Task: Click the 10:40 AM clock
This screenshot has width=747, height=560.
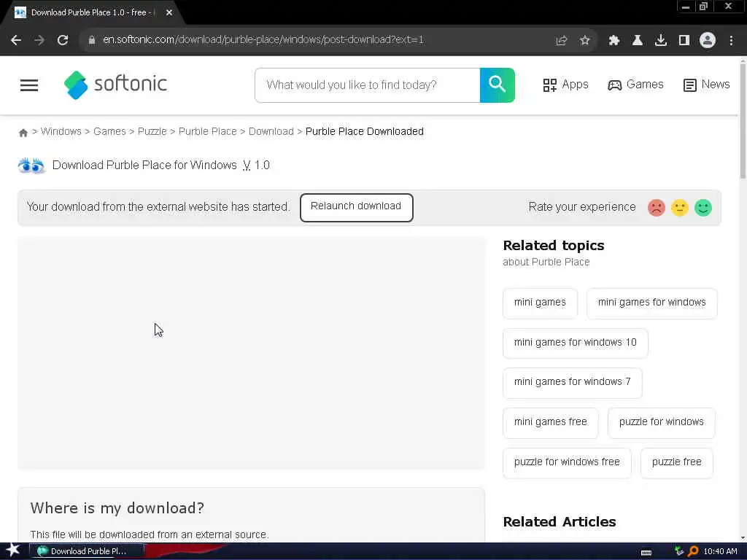Action: point(720,551)
